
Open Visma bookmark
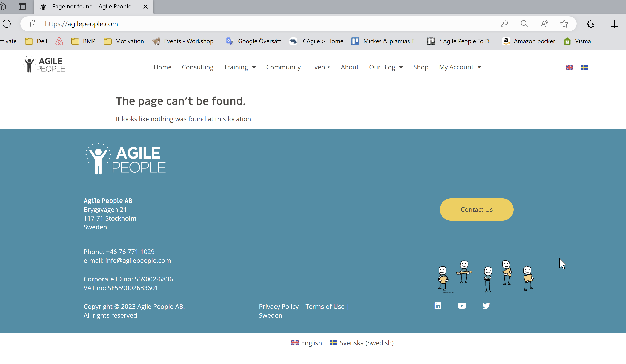pos(577,41)
